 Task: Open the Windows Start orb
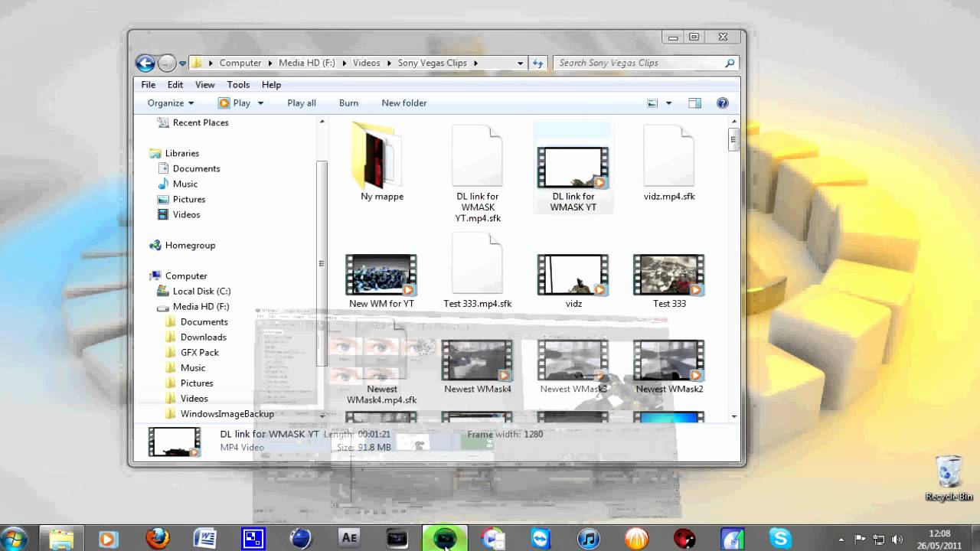(x=15, y=538)
